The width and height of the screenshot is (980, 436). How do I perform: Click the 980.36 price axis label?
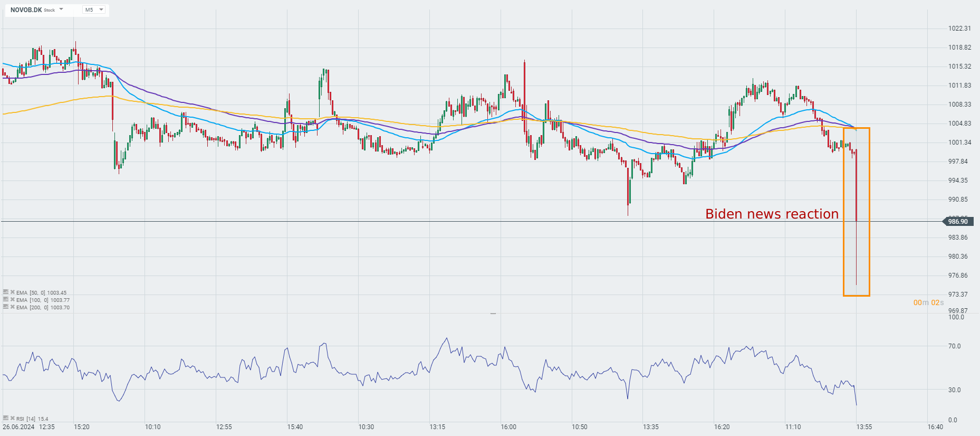pyautogui.click(x=958, y=257)
